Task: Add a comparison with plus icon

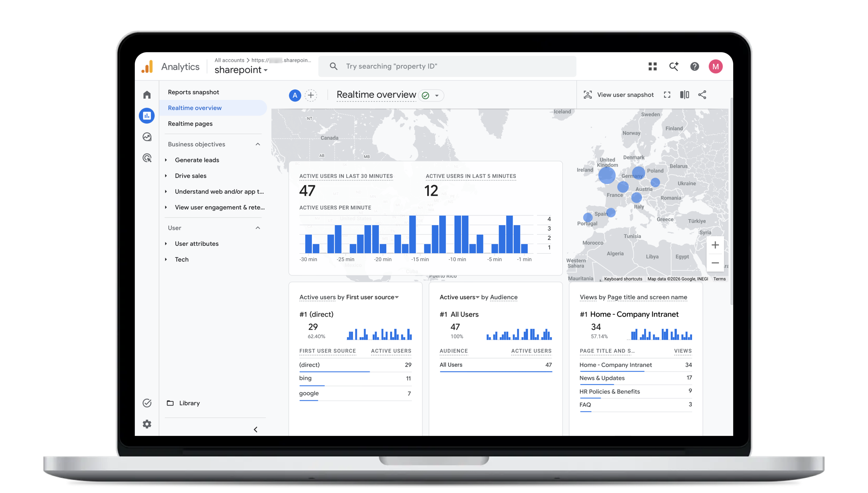Action: [310, 96]
